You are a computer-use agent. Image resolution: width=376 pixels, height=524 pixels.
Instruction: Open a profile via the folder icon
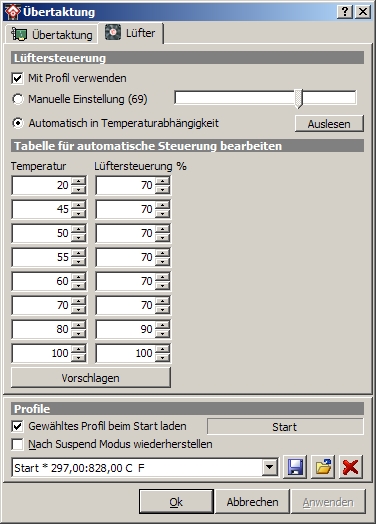click(x=323, y=467)
